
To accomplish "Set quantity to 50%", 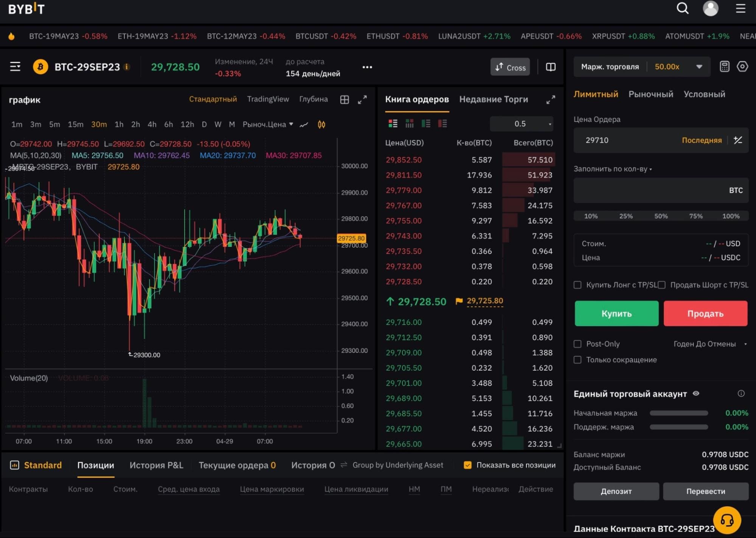I will click(x=661, y=216).
